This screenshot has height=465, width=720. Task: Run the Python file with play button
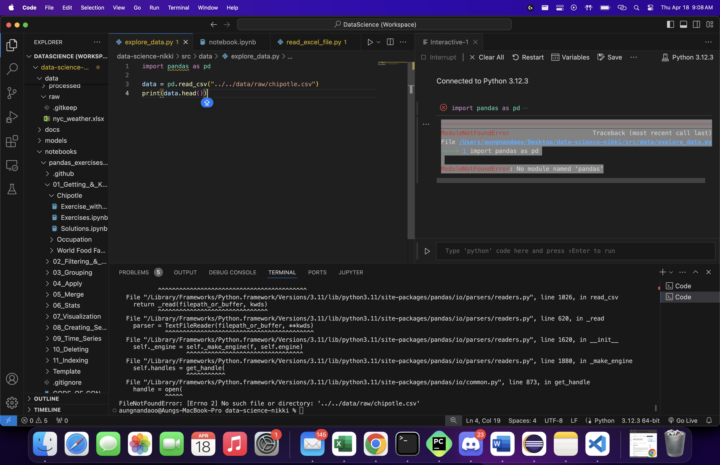pyautogui.click(x=369, y=42)
